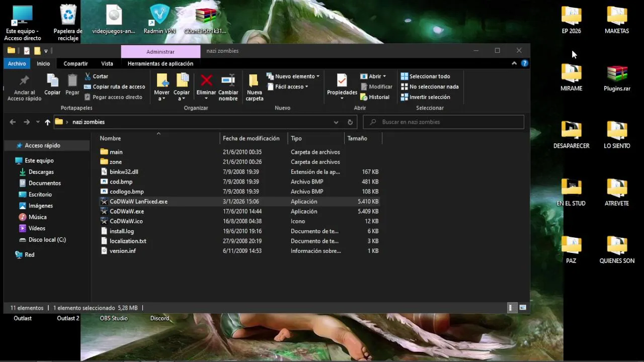
Task: Select the Plugins.rar desktop archive
Action: [617, 78]
